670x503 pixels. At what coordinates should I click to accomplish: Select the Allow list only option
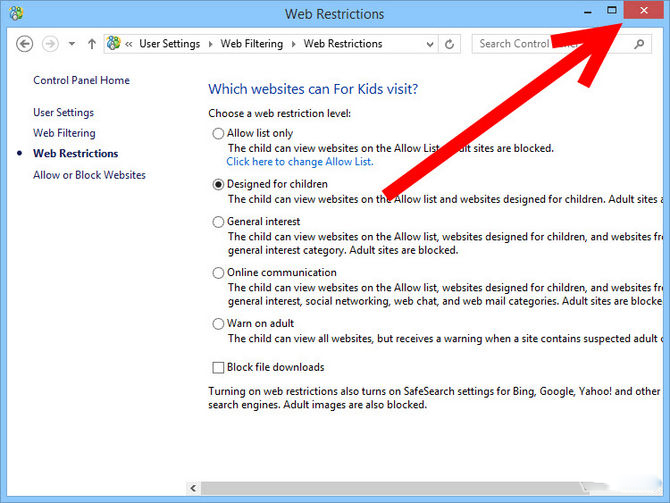click(218, 133)
